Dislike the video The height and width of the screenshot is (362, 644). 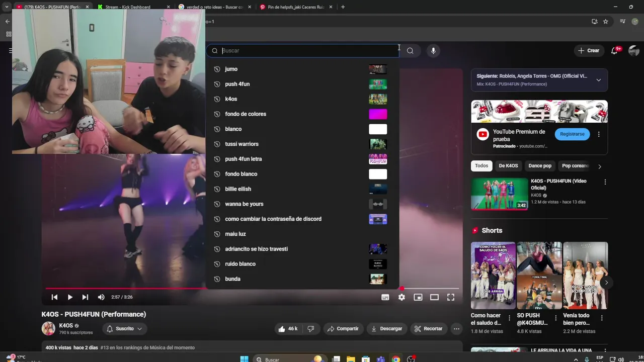[310, 329]
